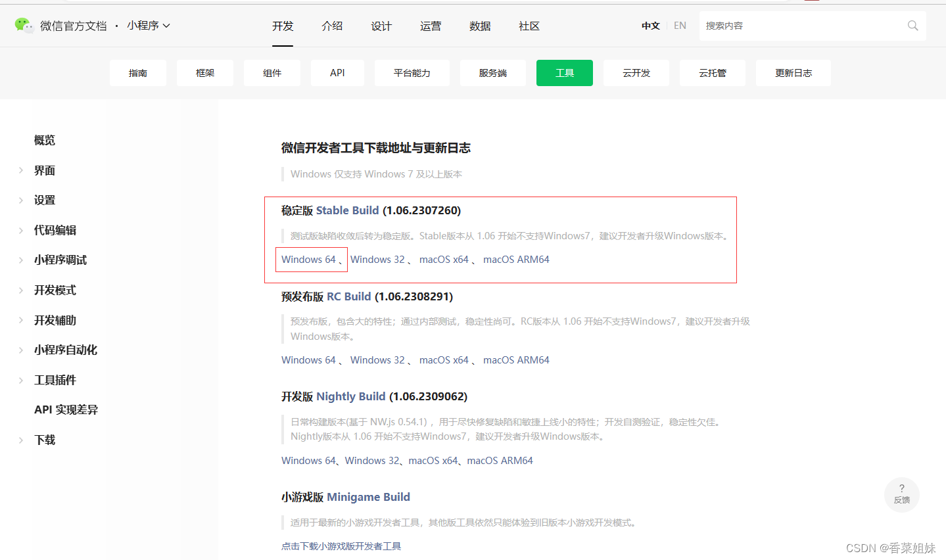Open the 服务端 sub-navigation button

click(x=493, y=73)
